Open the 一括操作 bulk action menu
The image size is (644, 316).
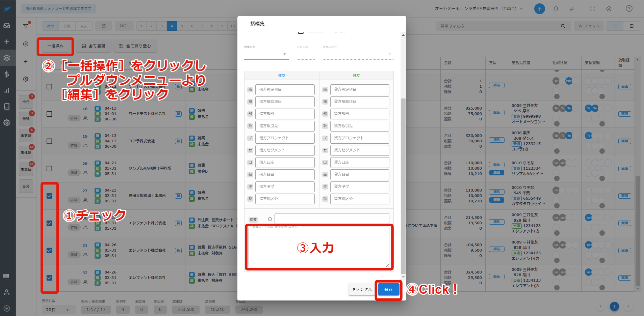coord(55,46)
